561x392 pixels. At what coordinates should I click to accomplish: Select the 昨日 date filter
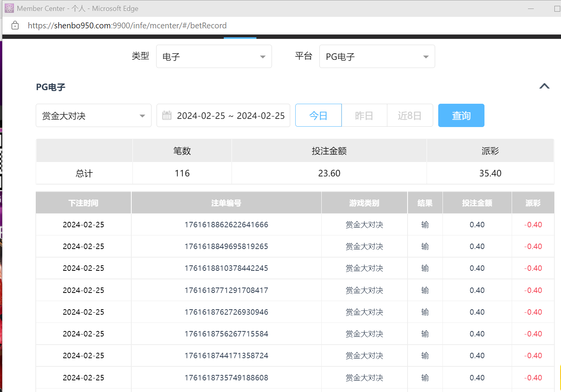coord(364,115)
